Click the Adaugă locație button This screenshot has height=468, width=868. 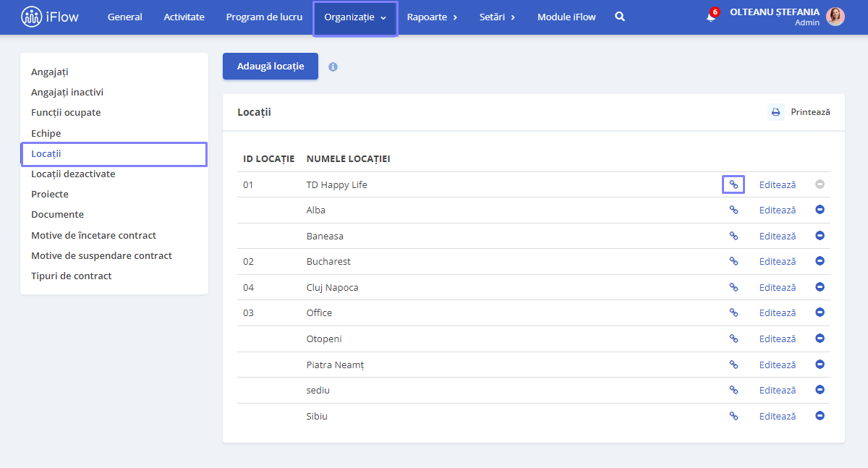(271, 66)
